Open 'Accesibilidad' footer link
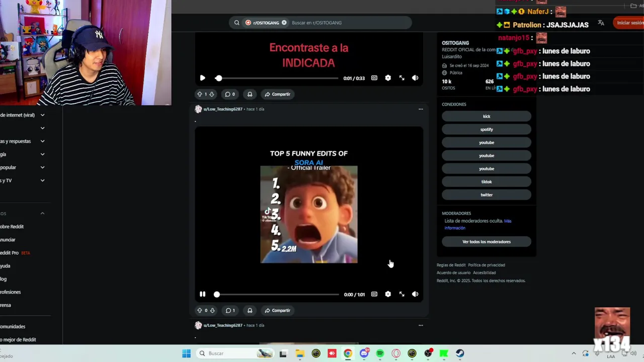Screen dimensions: 644x362 pos(484,273)
